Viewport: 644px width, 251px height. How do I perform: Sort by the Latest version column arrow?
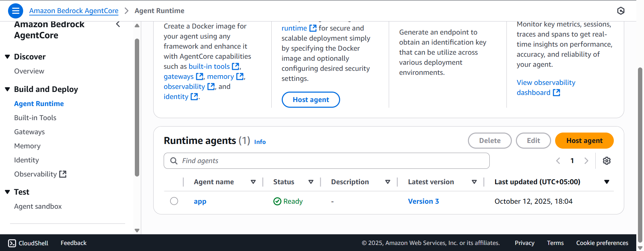pos(474,182)
